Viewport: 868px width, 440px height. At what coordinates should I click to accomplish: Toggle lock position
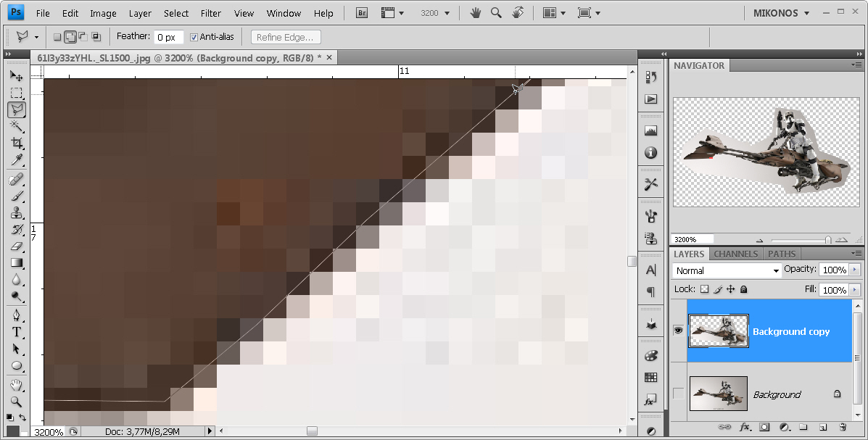[x=731, y=289]
